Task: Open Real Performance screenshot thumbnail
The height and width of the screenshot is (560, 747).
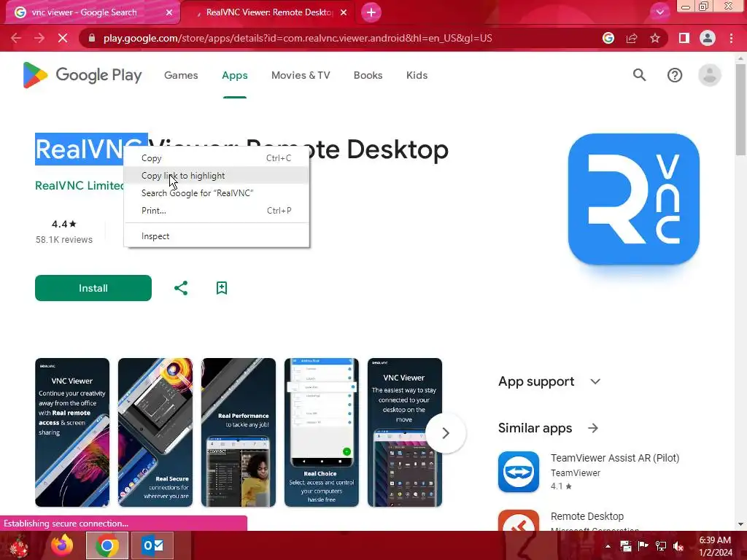Action: [x=239, y=432]
